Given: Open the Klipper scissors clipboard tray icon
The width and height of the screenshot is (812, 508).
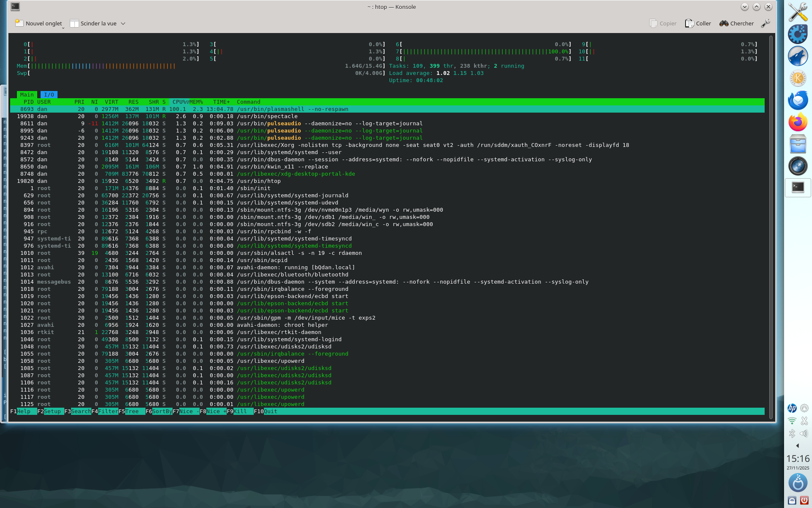Looking at the screenshot, I should pyautogui.click(x=804, y=421).
